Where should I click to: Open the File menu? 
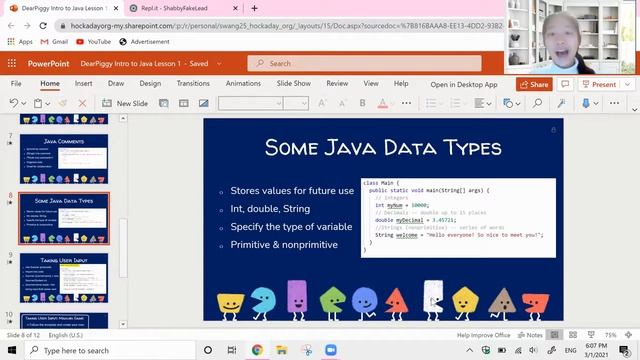tap(16, 83)
